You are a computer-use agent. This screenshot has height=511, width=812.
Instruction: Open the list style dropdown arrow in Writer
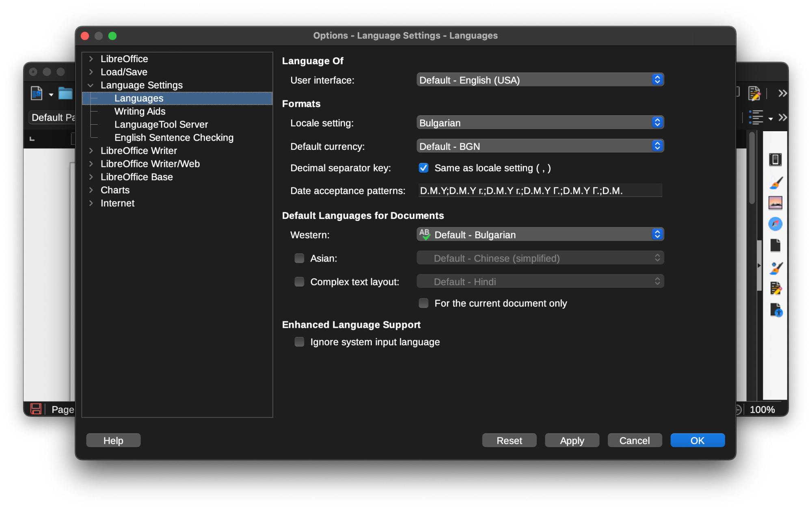pos(771,119)
